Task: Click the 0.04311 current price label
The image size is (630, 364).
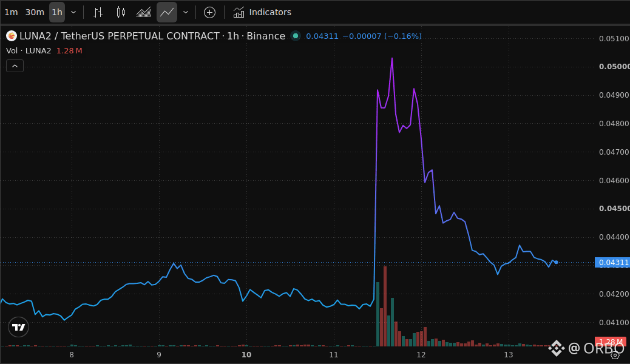Action: tap(612, 263)
